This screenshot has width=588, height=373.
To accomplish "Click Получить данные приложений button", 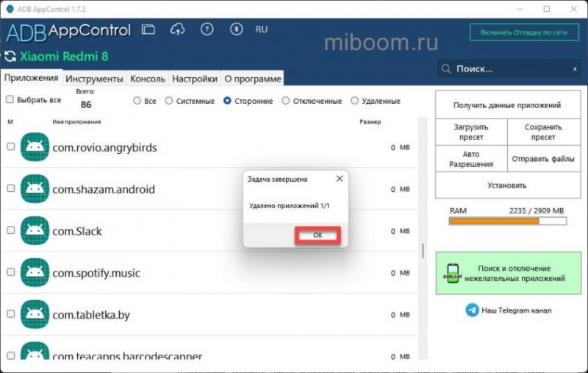I will [x=508, y=105].
